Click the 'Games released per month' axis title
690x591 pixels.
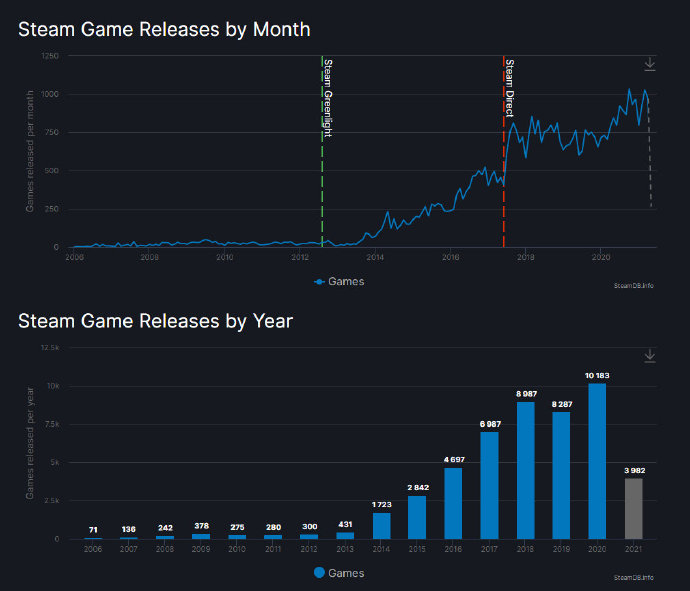click(x=29, y=151)
